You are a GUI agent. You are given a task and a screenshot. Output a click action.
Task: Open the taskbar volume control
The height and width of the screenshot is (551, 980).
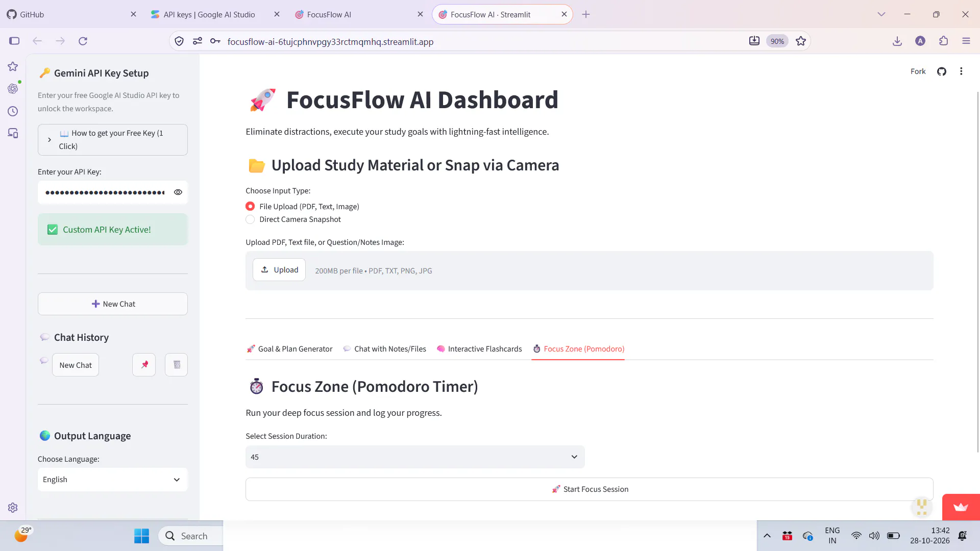tap(874, 536)
